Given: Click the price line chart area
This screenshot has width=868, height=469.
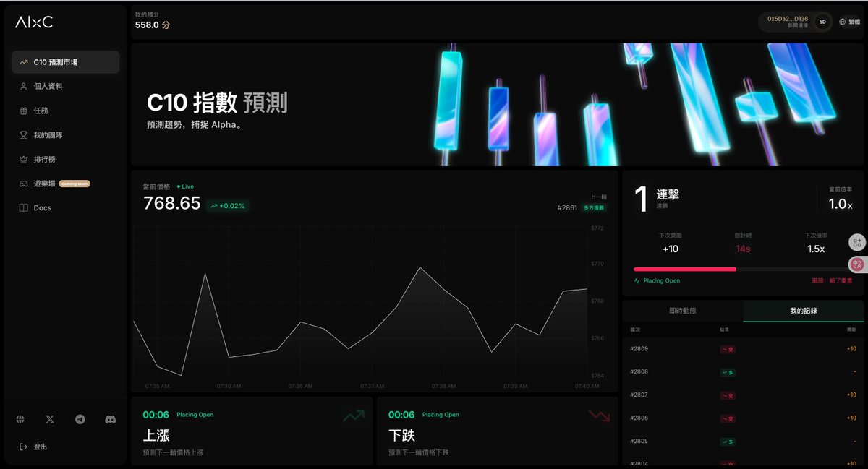Looking at the screenshot, I should pyautogui.click(x=360, y=302).
